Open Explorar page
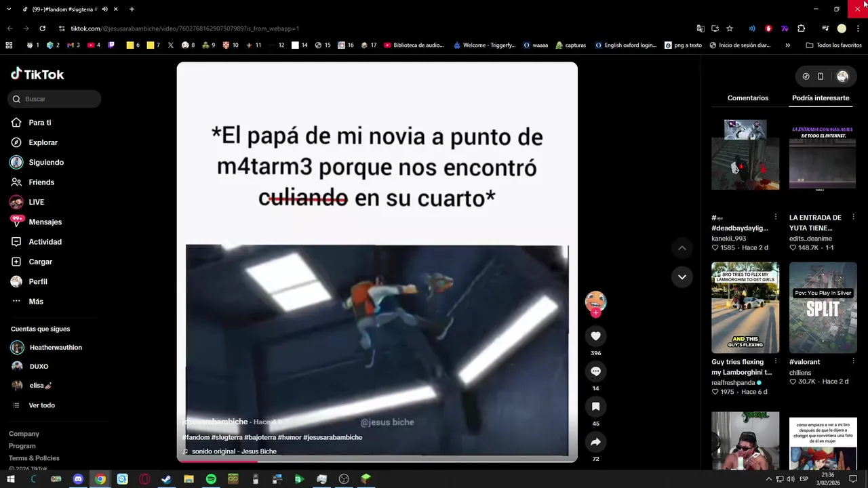Viewport: 868px width, 488px height. coord(43,142)
